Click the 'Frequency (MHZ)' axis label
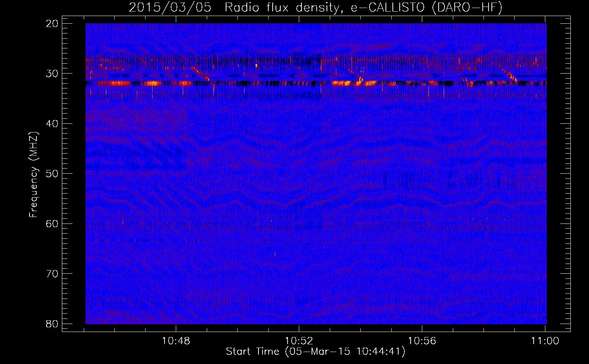This screenshot has width=589, height=364. [x=33, y=175]
